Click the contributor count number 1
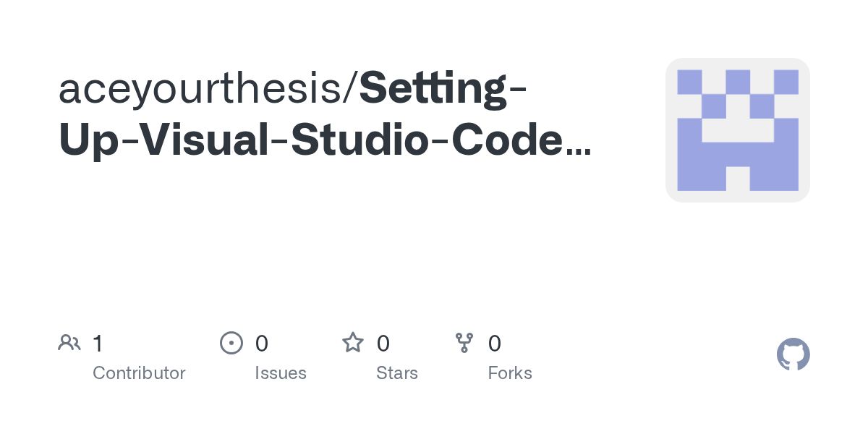 tap(98, 343)
